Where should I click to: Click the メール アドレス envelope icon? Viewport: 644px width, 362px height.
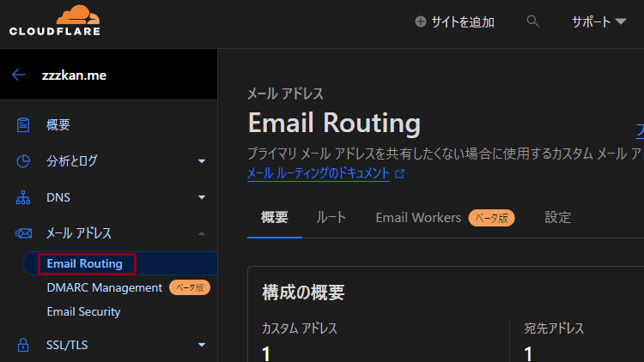[x=23, y=233]
